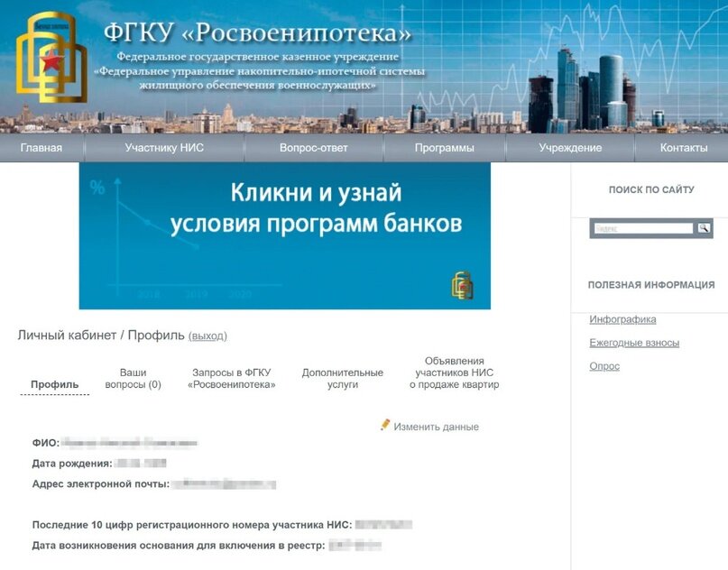Screen dimensions: 728x570
Task: Click the search magnifier icon
Action: pos(704,228)
